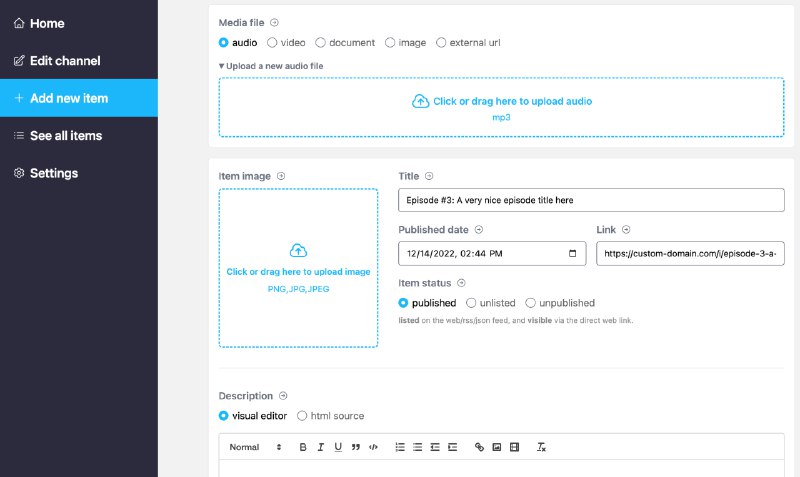The width and height of the screenshot is (800, 477).
Task: Toggle italic formatting in editor
Action: point(320,447)
